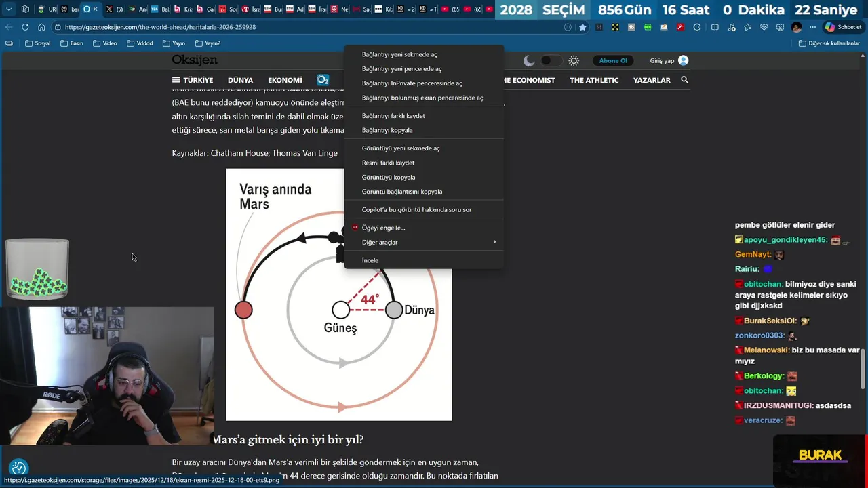Click the green extension icon in the toolbar

pos(648,27)
